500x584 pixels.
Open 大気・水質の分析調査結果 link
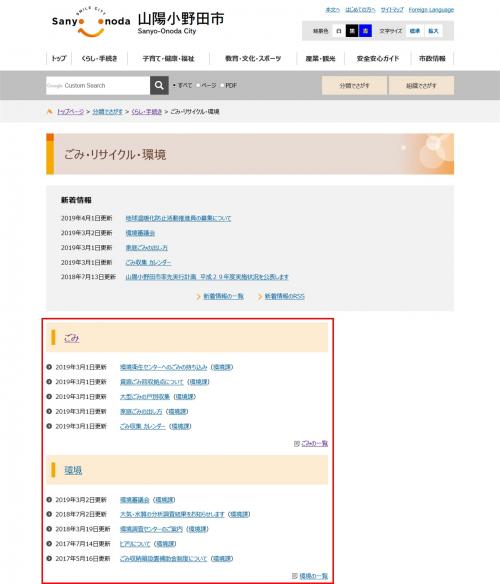click(x=172, y=514)
